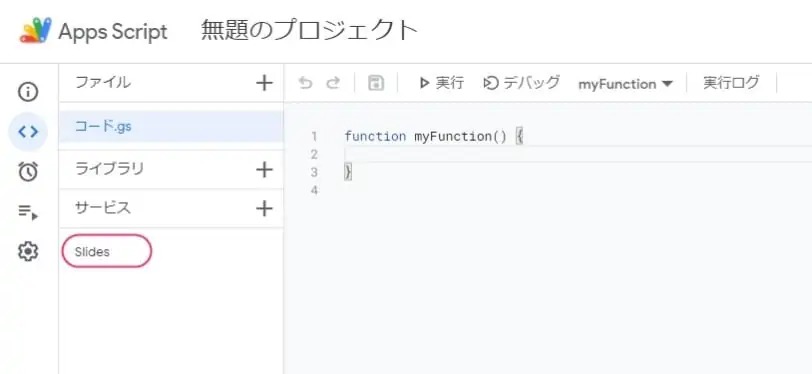Click the undo arrow in the toolbar
The height and width of the screenshot is (374, 812).
[x=306, y=83]
